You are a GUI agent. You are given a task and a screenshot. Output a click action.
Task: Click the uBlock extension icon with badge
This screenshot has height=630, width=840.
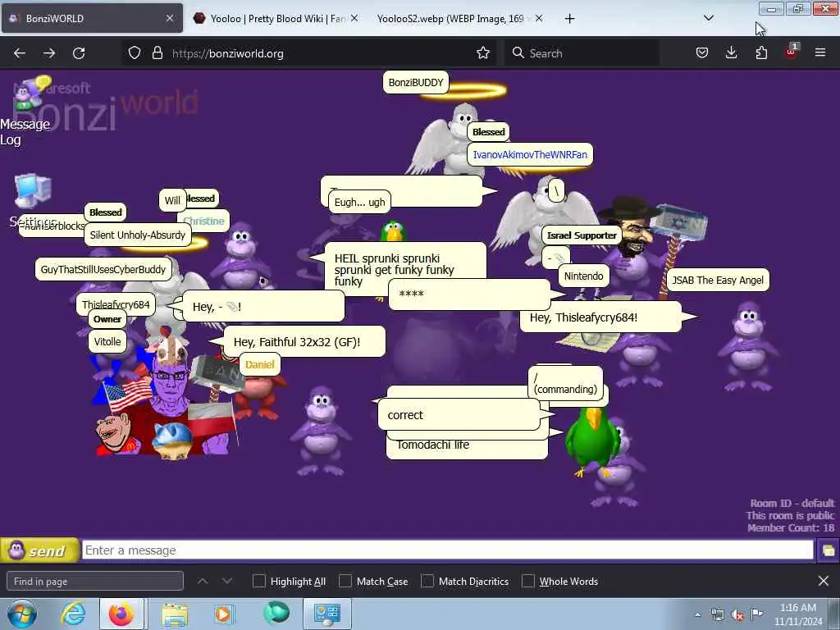(792, 52)
